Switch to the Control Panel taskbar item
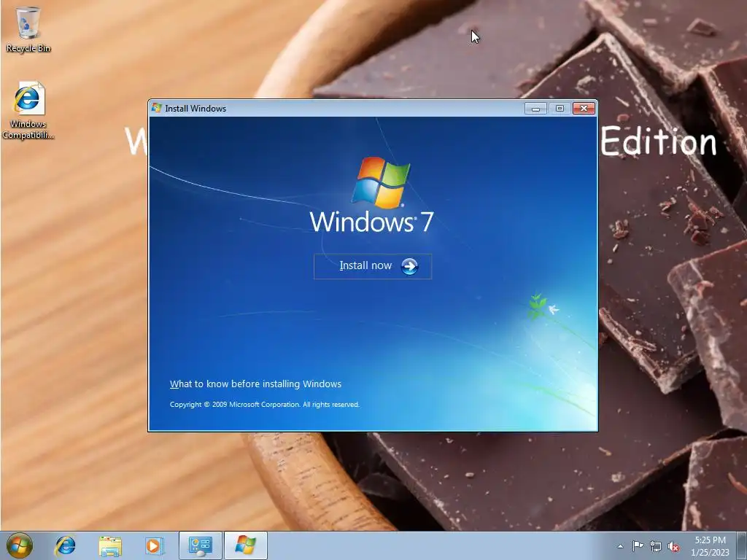 coord(200,545)
